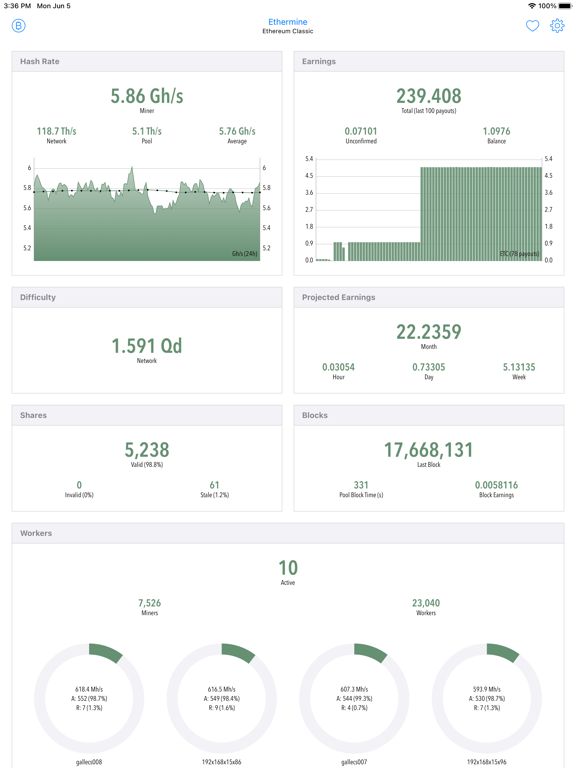Tap the Shares section header
The width and height of the screenshot is (576, 768).
click(x=147, y=415)
